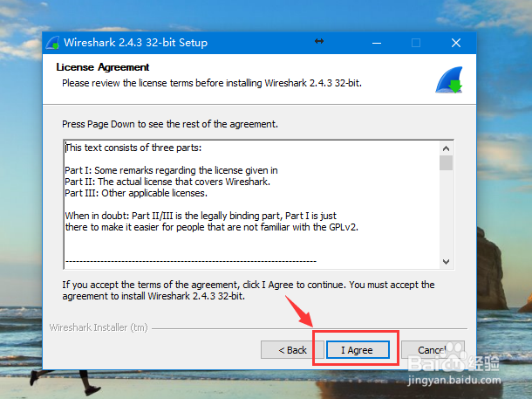
Task: Minimize the Wireshark Setup window
Action: tap(377, 43)
